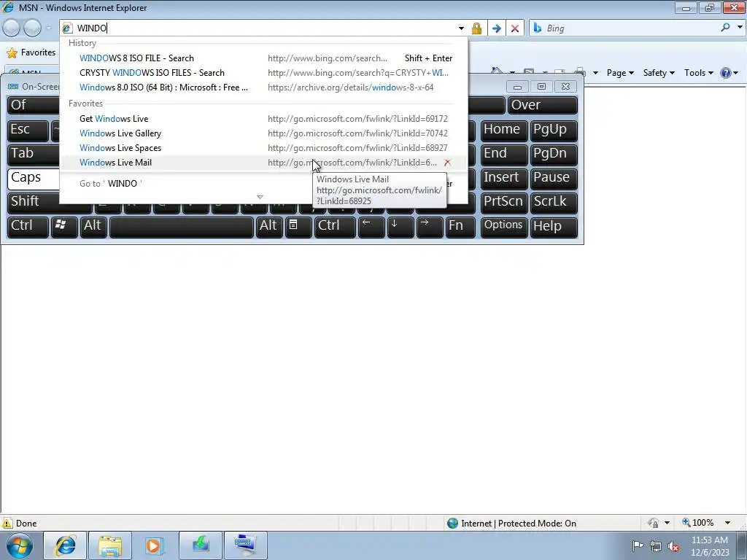Click the privacy report icon in status bar
The width and height of the screenshot is (747, 560).
tap(653, 523)
